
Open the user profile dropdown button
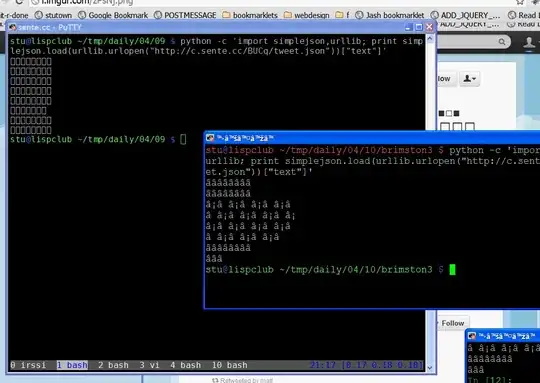[x=469, y=79]
